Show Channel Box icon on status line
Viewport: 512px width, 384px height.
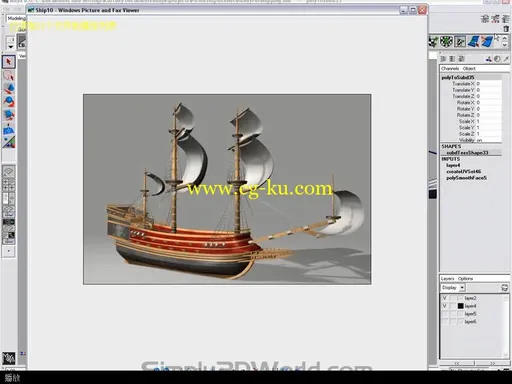pos(506,19)
